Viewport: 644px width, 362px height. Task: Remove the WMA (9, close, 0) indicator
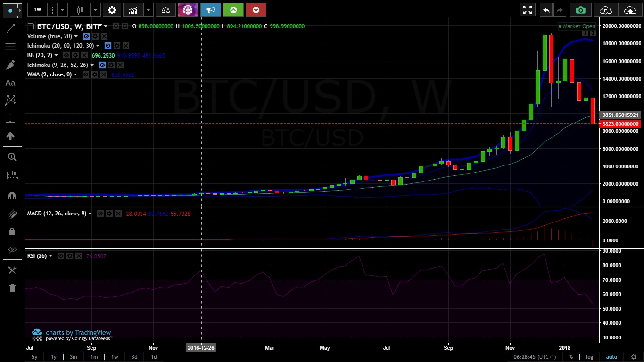(103, 74)
